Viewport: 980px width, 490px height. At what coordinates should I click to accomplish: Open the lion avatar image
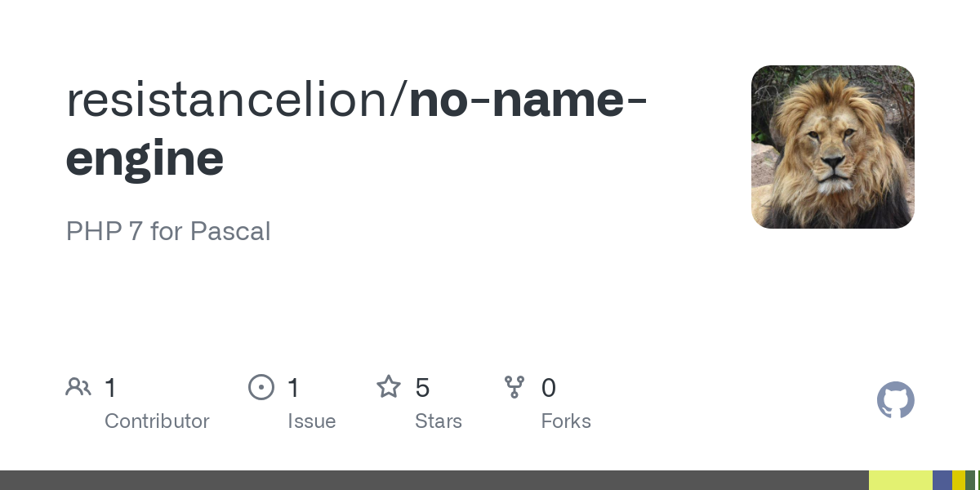(832, 147)
